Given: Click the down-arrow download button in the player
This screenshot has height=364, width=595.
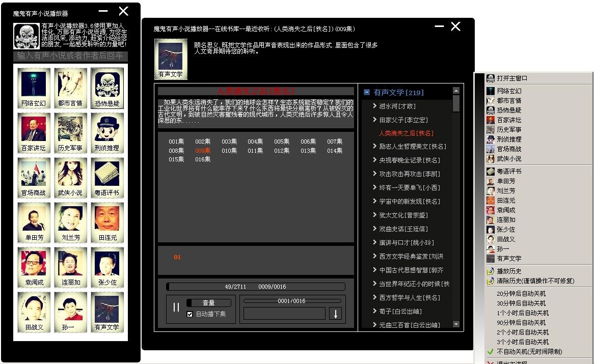Looking at the screenshot, I should (x=335, y=314).
